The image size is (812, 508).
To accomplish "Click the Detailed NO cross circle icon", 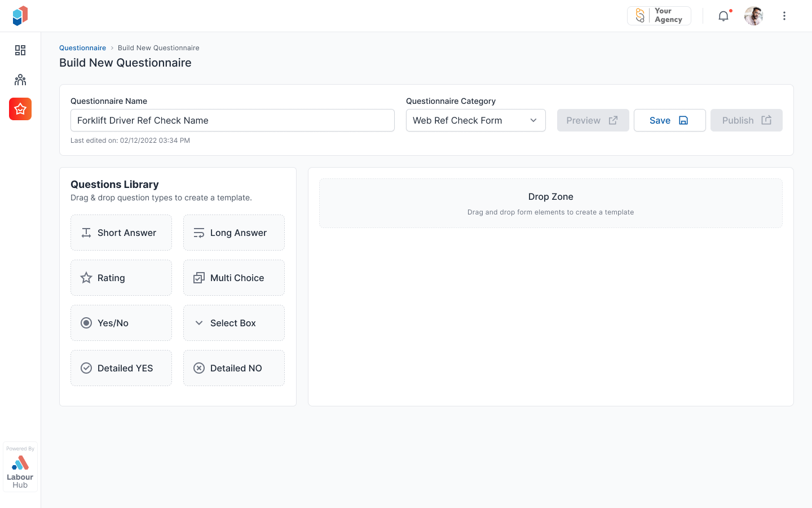I will (x=199, y=368).
